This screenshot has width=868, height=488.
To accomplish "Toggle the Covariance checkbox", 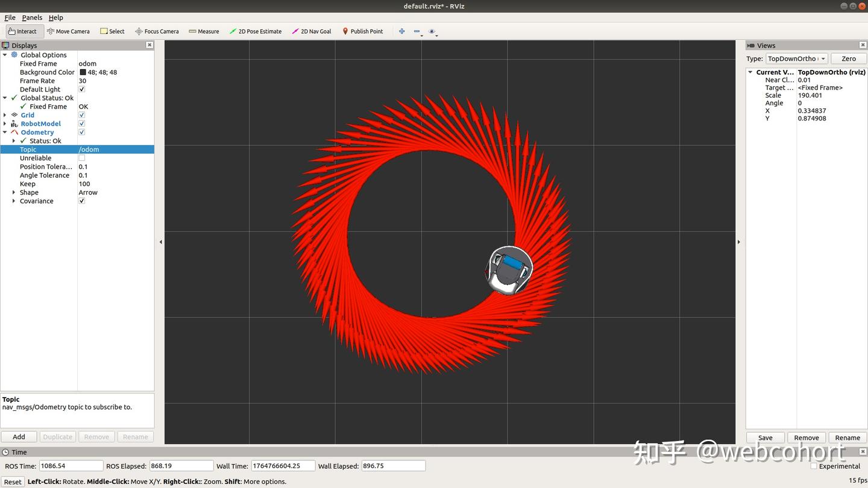I will click(82, 201).
